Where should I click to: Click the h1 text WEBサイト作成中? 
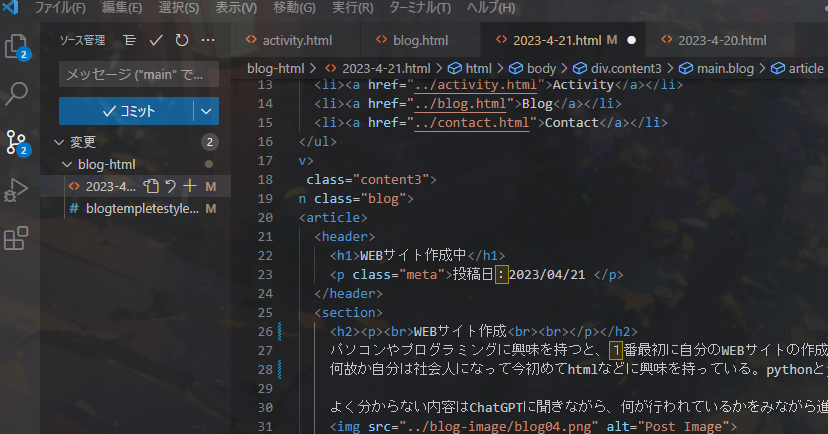coord(413,256)
